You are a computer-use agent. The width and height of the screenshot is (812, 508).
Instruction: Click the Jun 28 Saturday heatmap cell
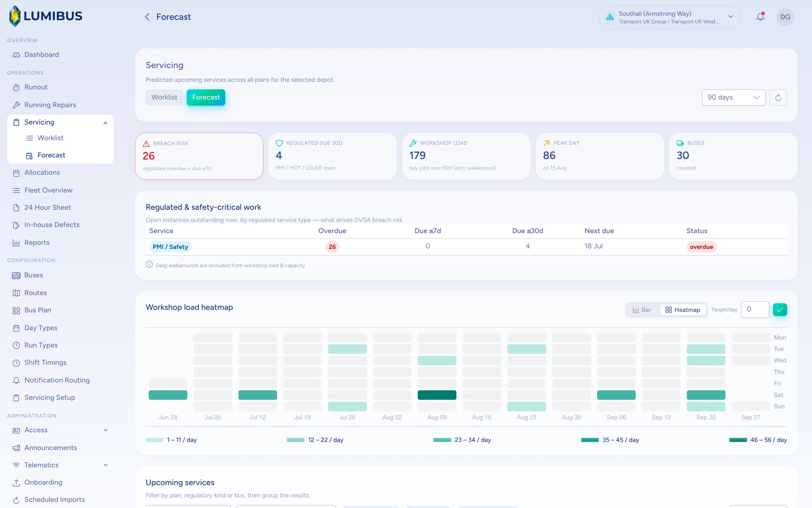click(168, 395)
